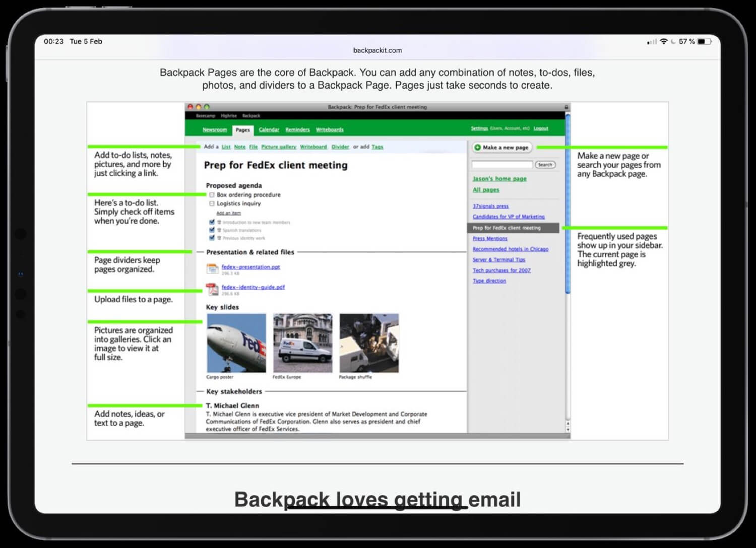Tap the cellular signal bars icon
This screenshot has width=756, height=548.
coord(652,42)
